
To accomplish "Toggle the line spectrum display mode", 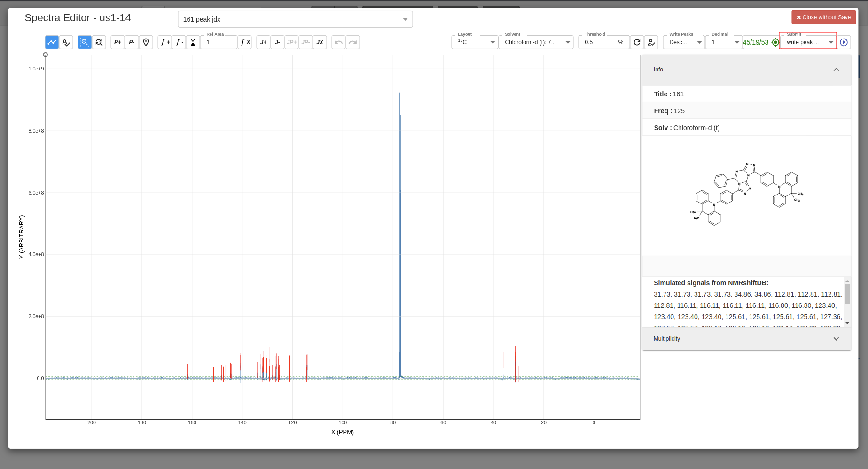I will 52,42.
